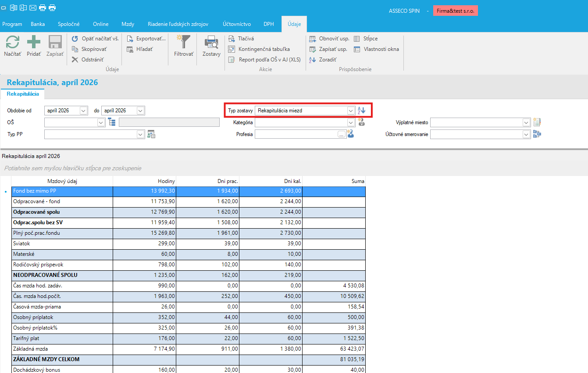
Task: Switch to the Údaje ribbon tab
Action: [294, 24]
